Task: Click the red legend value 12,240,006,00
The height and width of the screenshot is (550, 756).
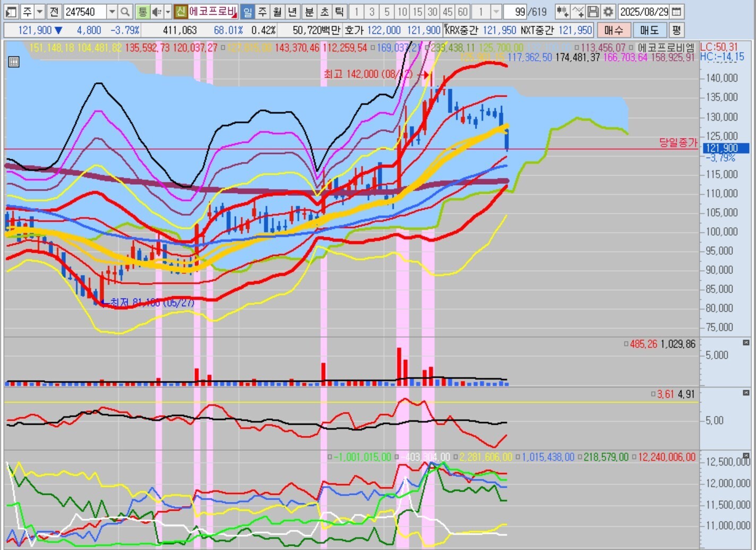Action: coord(667,457)
